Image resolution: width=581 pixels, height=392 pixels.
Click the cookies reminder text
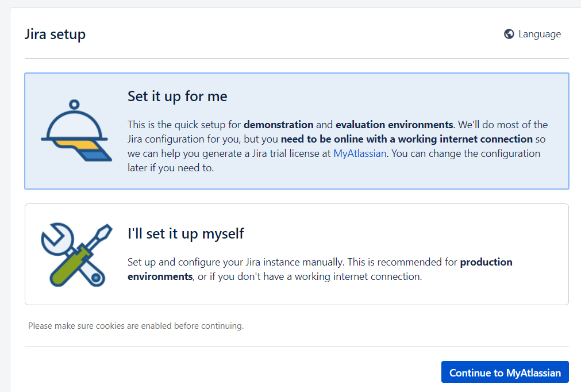tap(135, 326)
